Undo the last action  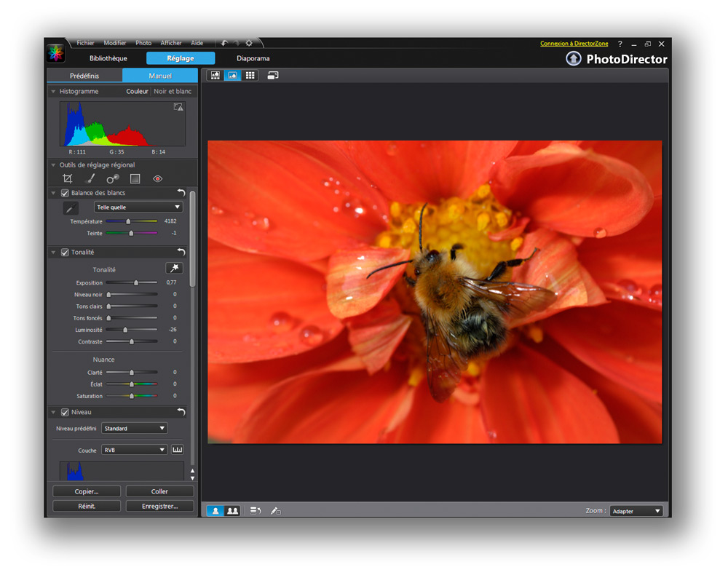point(224,43)
